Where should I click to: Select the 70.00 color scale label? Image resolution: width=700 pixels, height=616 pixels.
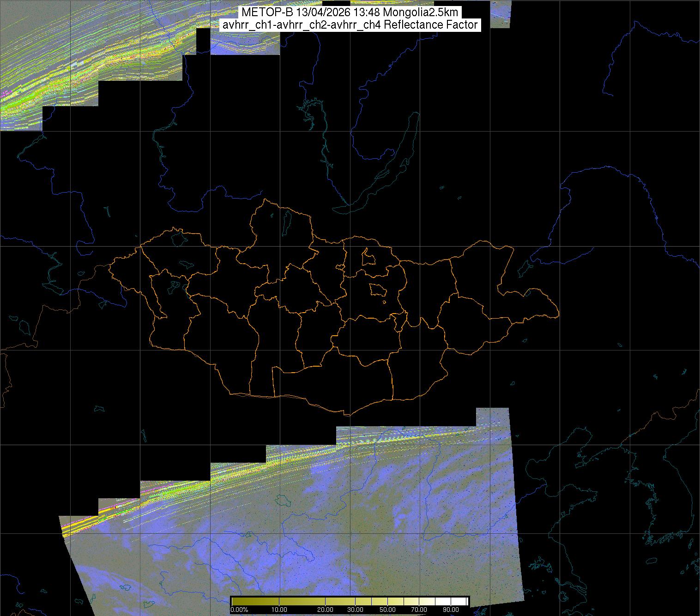click(418, 610)
